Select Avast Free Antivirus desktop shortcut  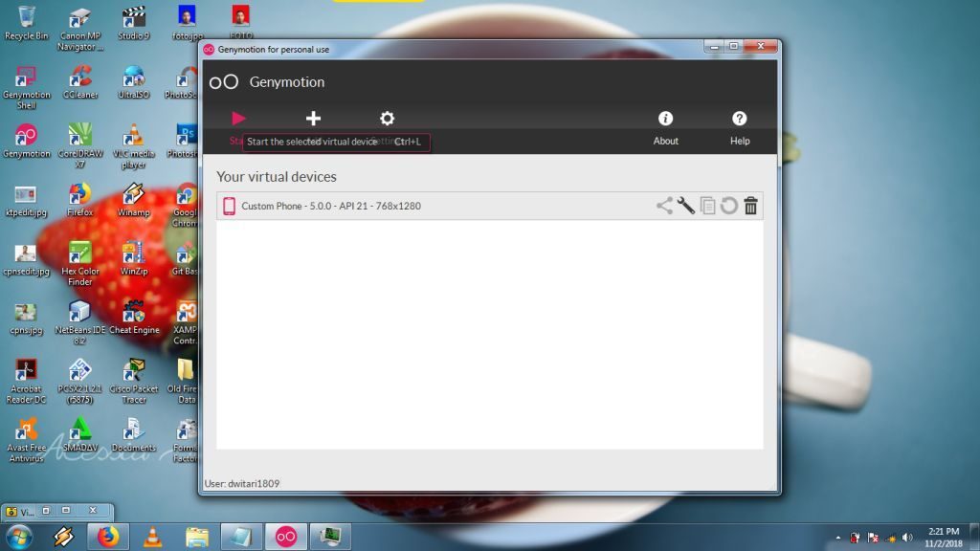(x=26, y=440)
